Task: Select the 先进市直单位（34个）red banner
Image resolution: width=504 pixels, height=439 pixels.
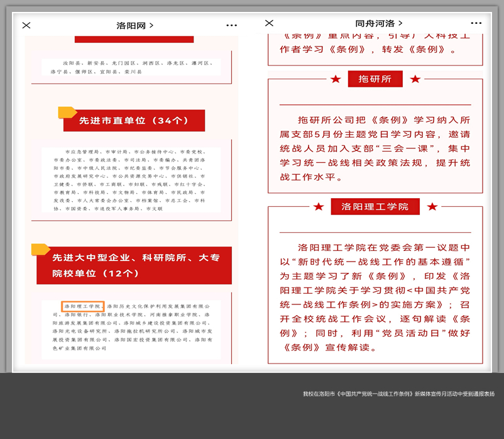Action: point(134,121)
